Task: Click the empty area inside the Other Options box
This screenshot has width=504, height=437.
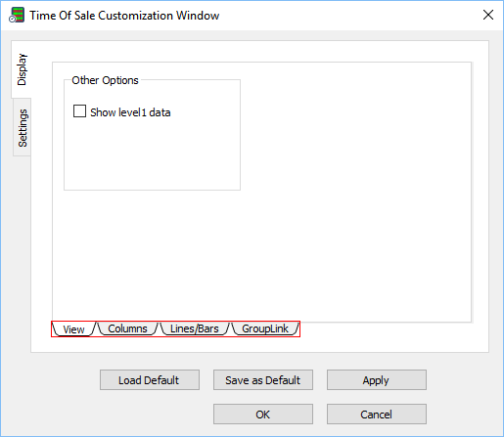Action: pyautogui.click(x=152, y=153)
